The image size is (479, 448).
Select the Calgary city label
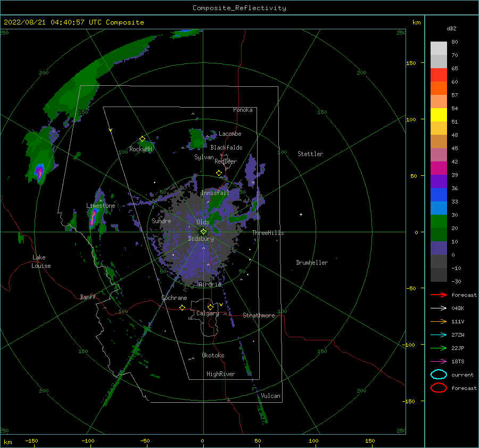(x=208, y=313)
